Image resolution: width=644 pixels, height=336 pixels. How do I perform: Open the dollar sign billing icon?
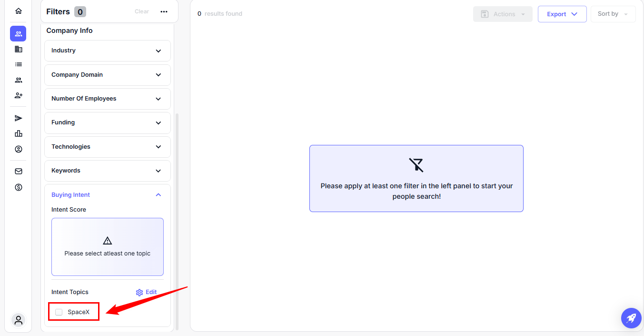19,187
